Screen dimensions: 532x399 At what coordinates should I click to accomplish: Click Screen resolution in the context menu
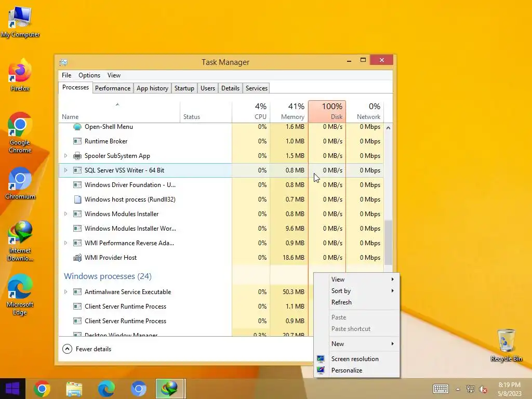(x=355, y=359)
